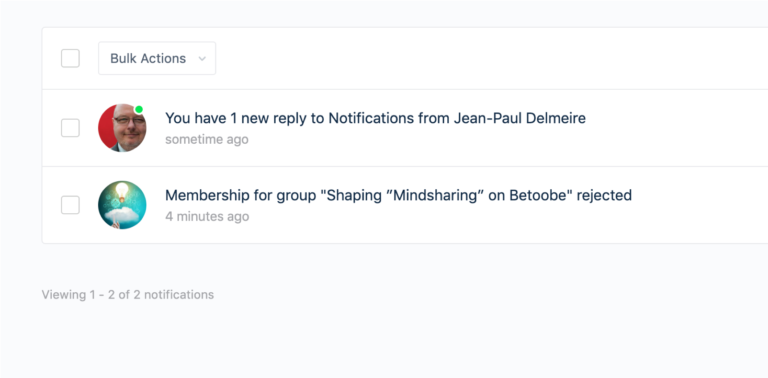Check the box for Jean-Paul Delmeire reply notification
The width and height of the screenshot is (768, 378).
(70, 128)
